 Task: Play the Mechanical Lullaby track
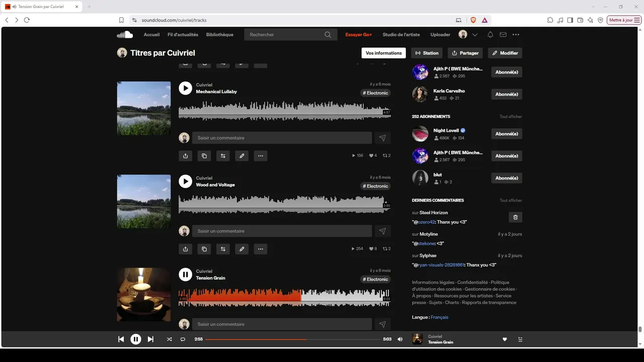pyautogui.click(x=185, y=88)
